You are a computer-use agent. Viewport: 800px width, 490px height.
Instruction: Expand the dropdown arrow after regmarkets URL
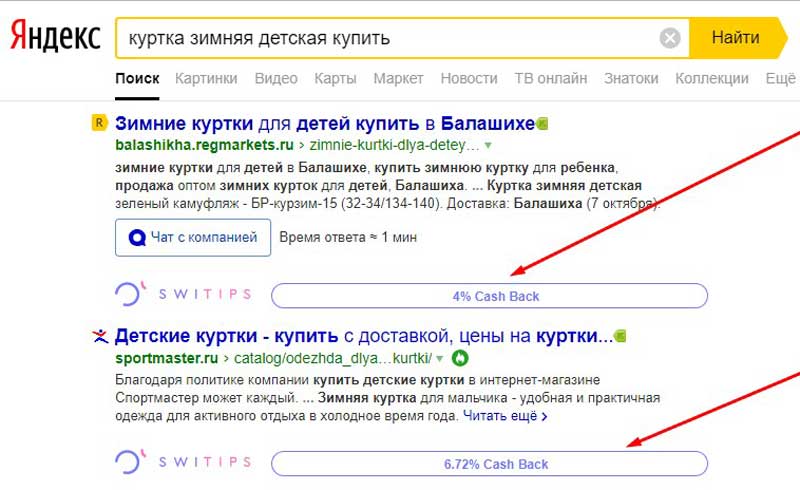[488, 145]
